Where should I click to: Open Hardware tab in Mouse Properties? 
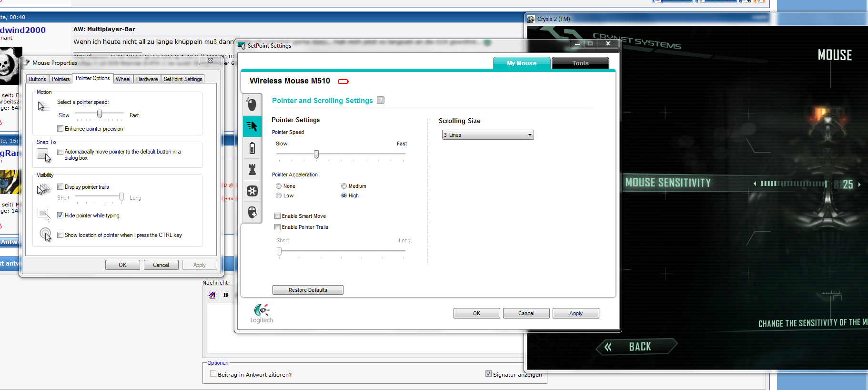(x=147, y=79)
